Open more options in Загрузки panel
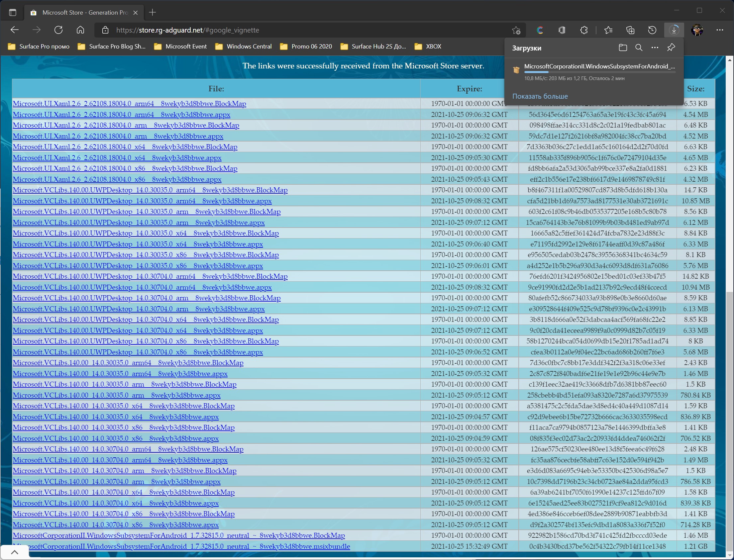 coord(655,48)
